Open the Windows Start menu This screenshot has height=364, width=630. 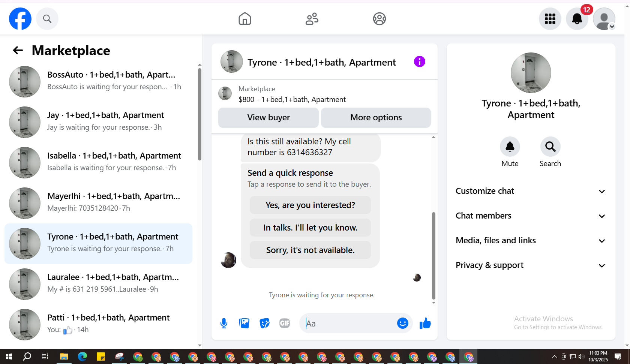(x=9, y=357)
